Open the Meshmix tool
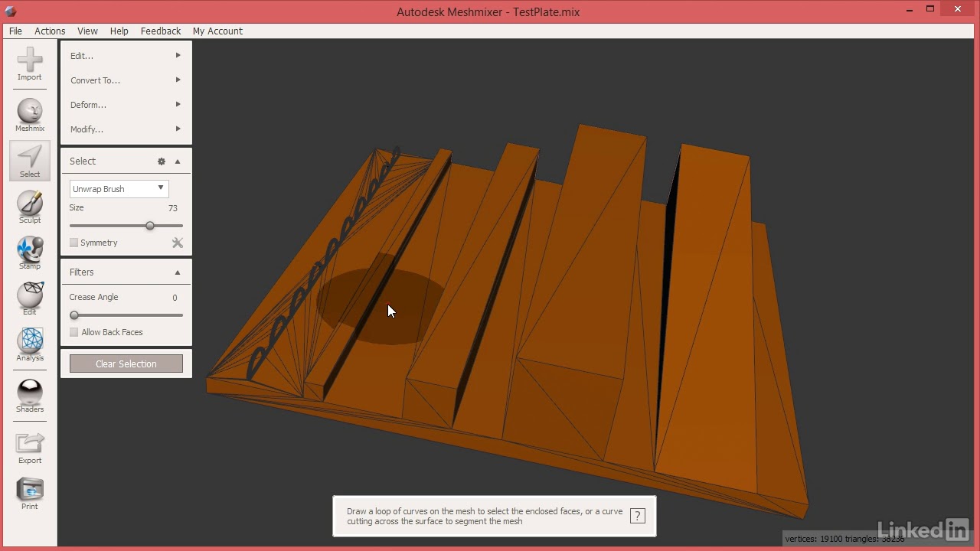The image size is (980, 551). pos(30,116)
